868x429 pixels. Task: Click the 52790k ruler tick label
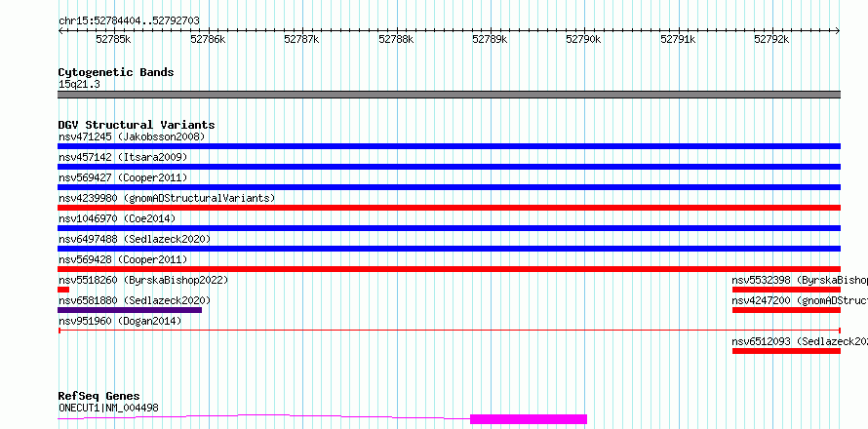[x=584, y=39]
